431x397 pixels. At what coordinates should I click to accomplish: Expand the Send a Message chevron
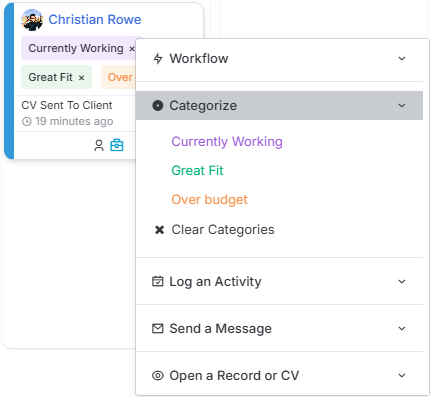pos(402,329)
